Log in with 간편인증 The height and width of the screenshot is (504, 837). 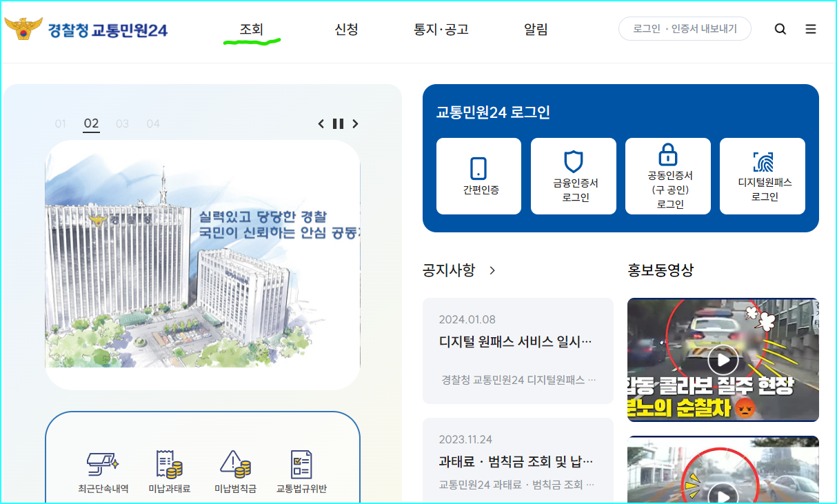(479, 176)
